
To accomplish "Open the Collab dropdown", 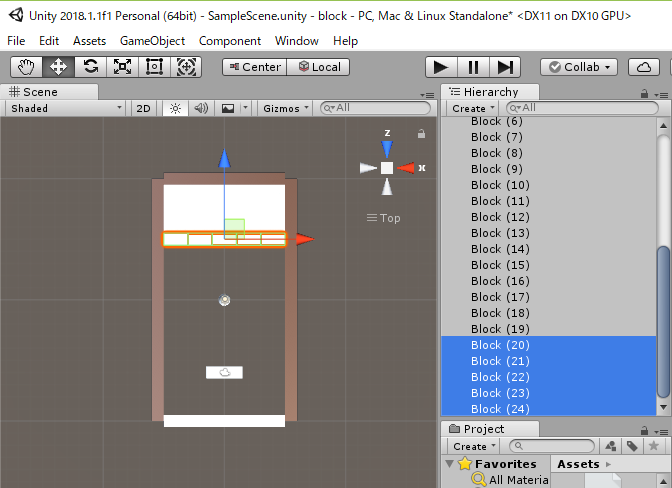I will [x=579, y=67].
